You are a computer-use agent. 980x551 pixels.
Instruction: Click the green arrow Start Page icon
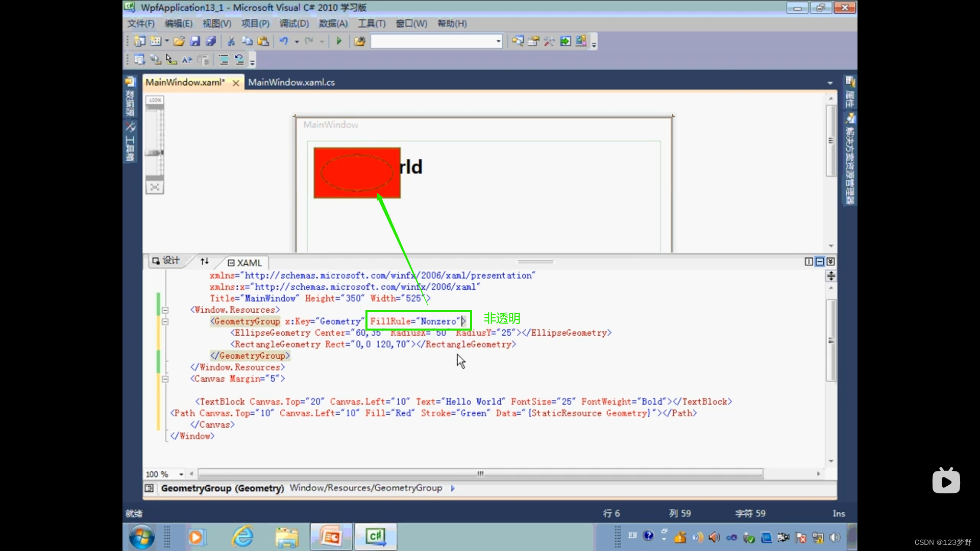point(566,41)
